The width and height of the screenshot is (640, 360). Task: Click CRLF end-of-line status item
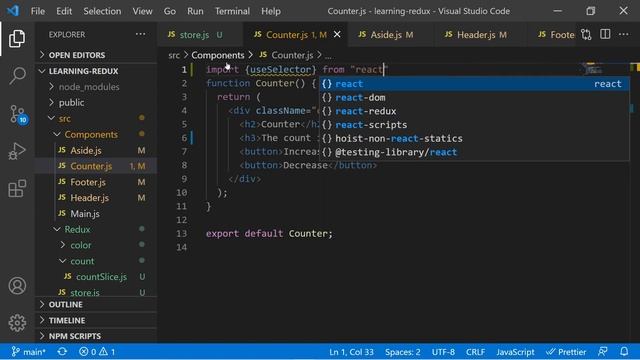pyautogui.click(x=476, y=352)
